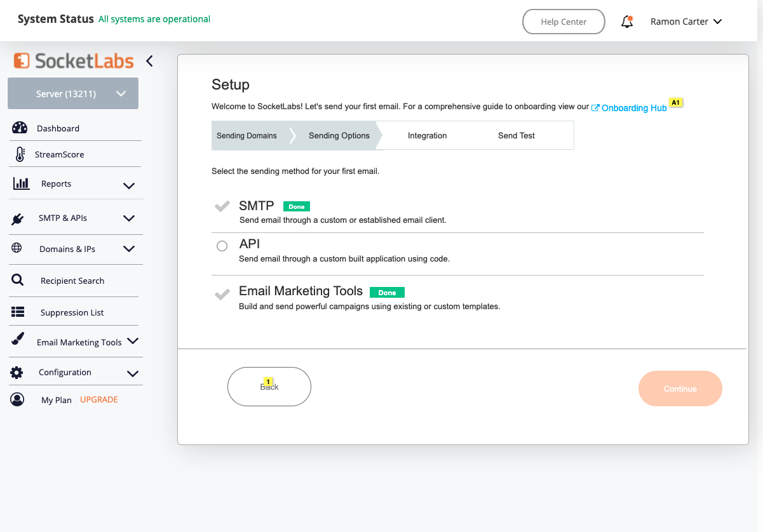
Task: Select the API radio button
Action: (x=222, y=246)
